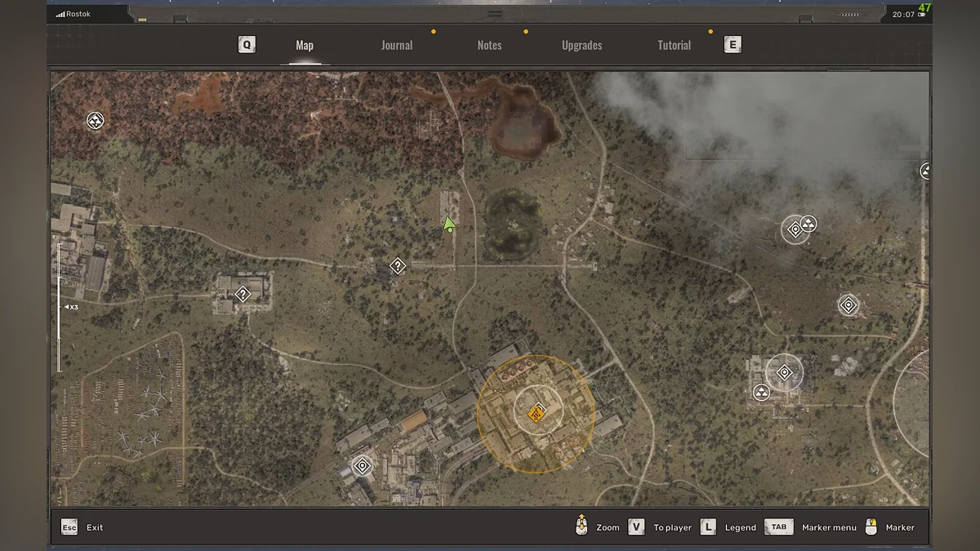Screen dimensions: 980x551
Task: Click the Rostok location label
Action: pos(78,14)
